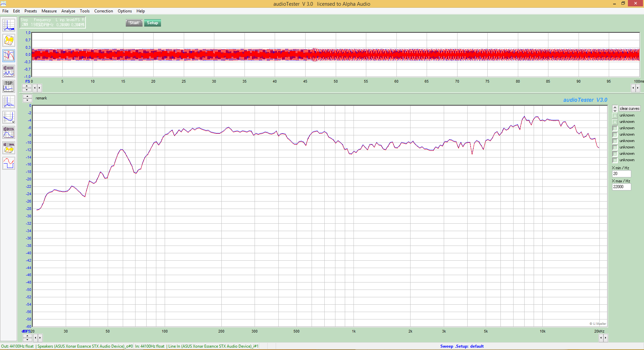Shift top waveform right with left-end arrow
The image size is (644, 350).
pyautogui.click(x=39, y=88)
